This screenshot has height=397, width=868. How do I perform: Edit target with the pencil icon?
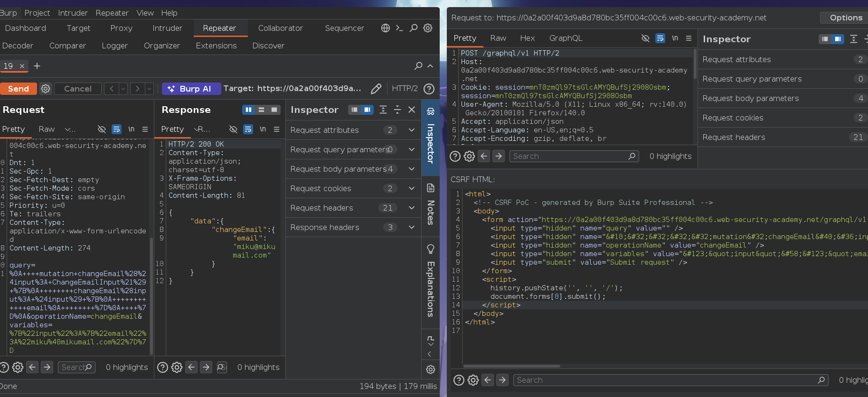coord(376,89)
